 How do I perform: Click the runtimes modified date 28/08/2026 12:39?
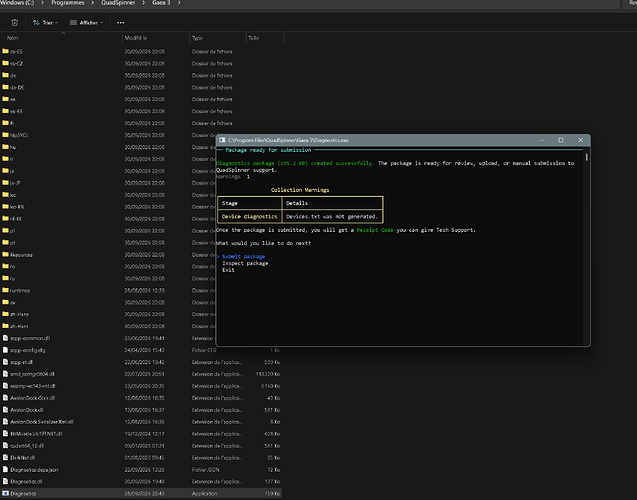pos(144,290)
